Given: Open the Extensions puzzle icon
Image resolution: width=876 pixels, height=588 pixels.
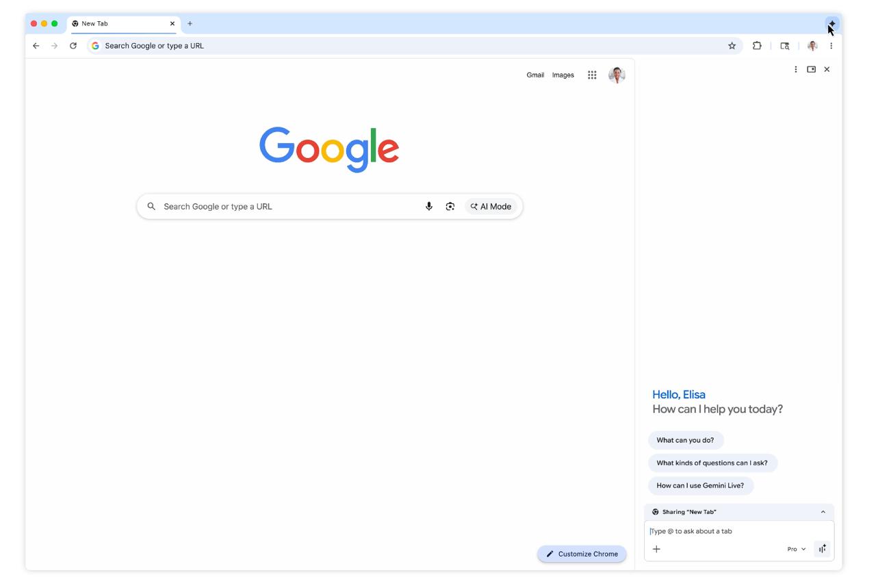Looking at the screenshot, I should point(757,46).
